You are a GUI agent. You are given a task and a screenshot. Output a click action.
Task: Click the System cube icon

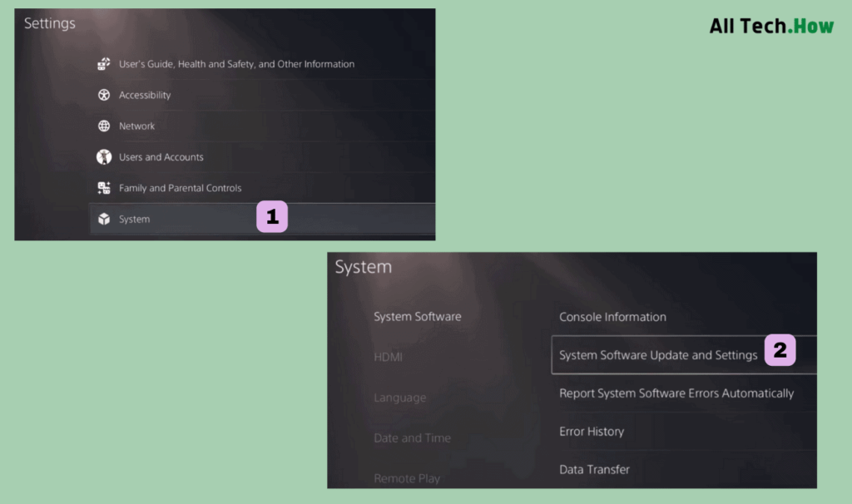pyautogui.click(x=104, y=219)
